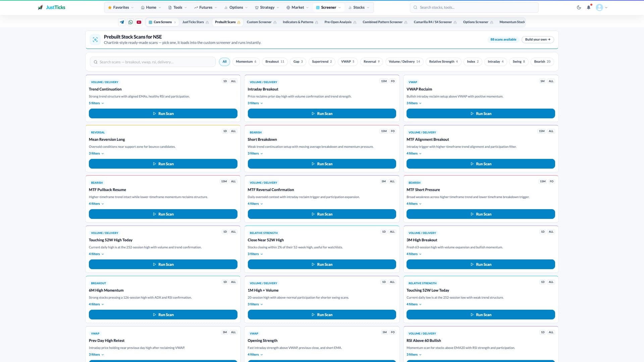The image size is (644, 362).
Task: Open the Strategy menu dropdown
Action: point(267,7)
